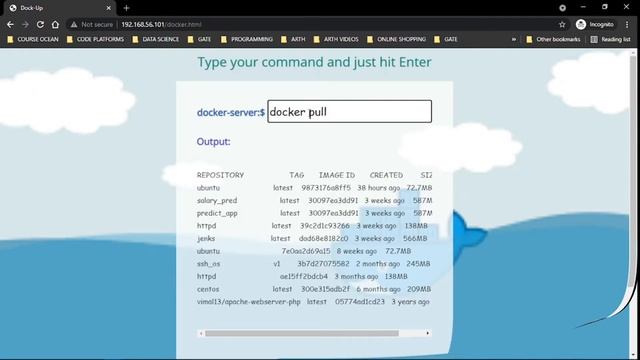Image resolution: width=640 pixels, height=360 pixels.
Task: Open the GATE bookmarks folder after ONLINE SHOPPING
Action: click(446, 39)
